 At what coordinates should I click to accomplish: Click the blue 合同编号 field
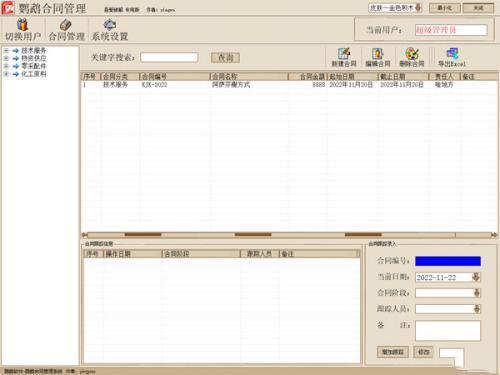pyautogui.click(x=448, y=261)
